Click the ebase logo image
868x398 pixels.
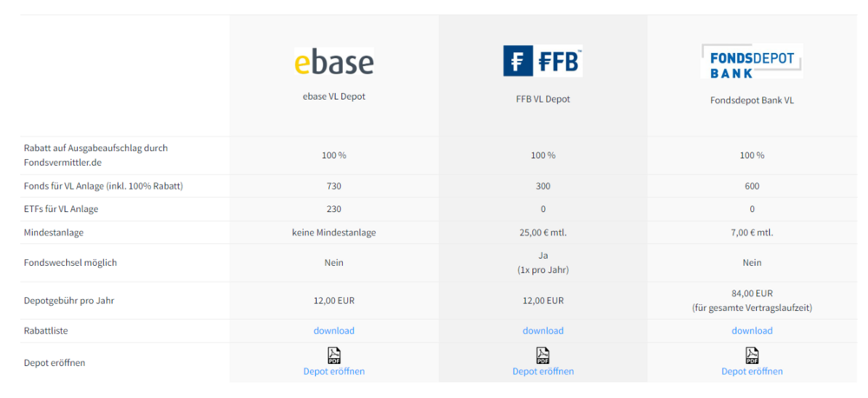pos(334,63)
